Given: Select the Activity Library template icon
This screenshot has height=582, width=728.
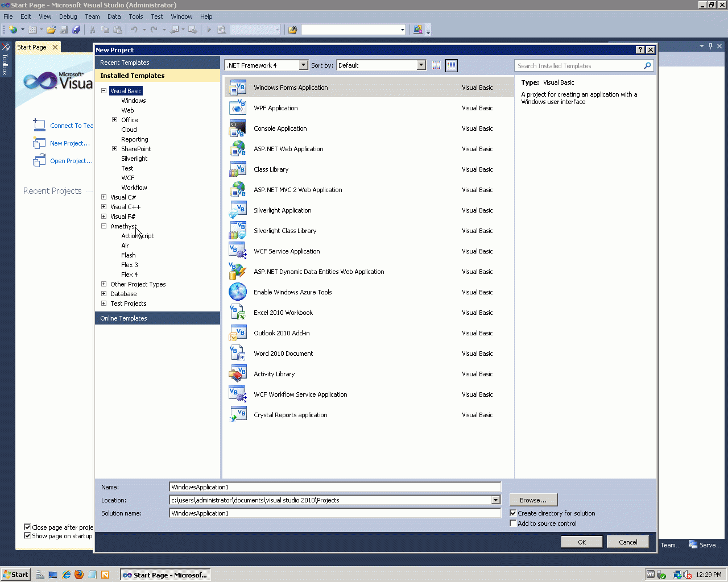Looking at the screenshot, I should pyautogui.click(x=238, y=374).
